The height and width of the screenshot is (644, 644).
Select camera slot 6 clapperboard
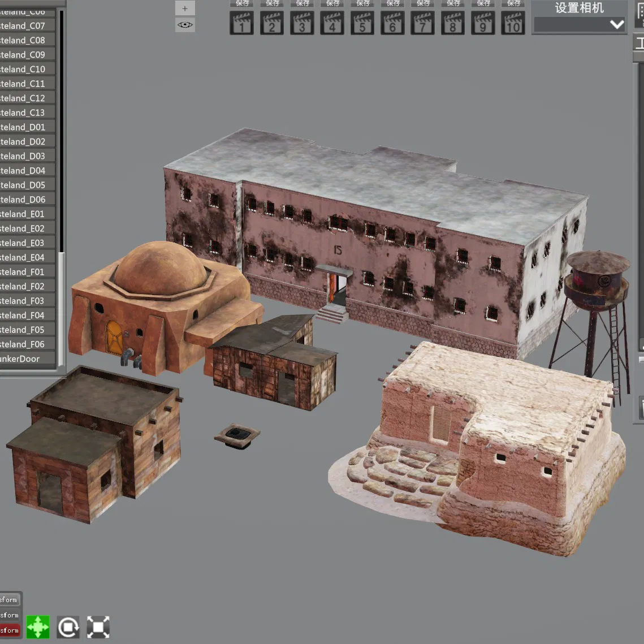(x=392, y=23)
